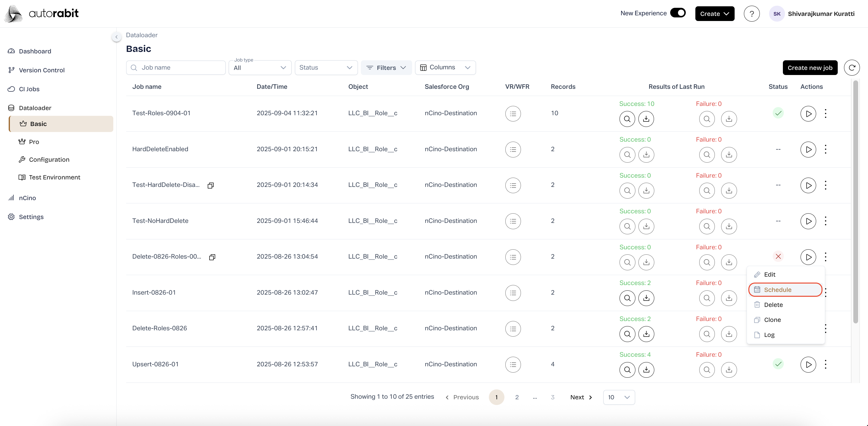
Task: Toggle the New Experience switch
Action: pos(678,13)
